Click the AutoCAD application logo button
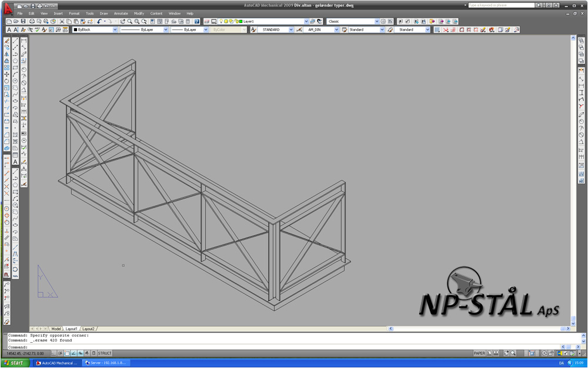The height and width of the screenshot is (368, 588). coord(8,9)
